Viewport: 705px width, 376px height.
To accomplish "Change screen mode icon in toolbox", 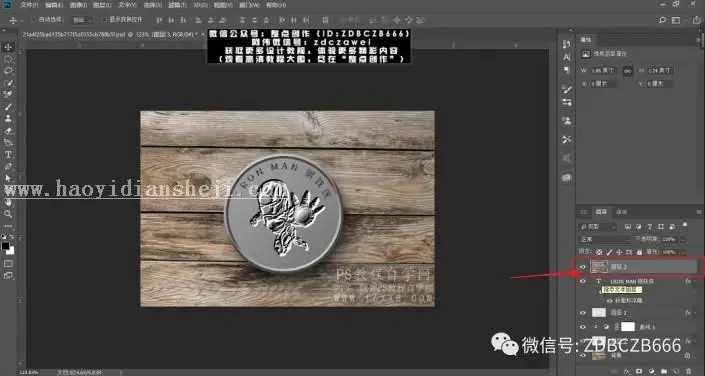I will (8, 276).
